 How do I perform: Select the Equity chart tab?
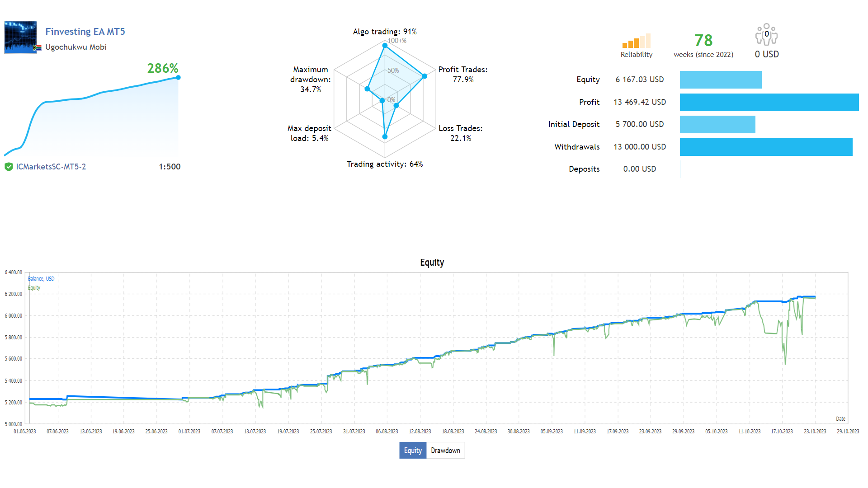click(x=413, y=450)
